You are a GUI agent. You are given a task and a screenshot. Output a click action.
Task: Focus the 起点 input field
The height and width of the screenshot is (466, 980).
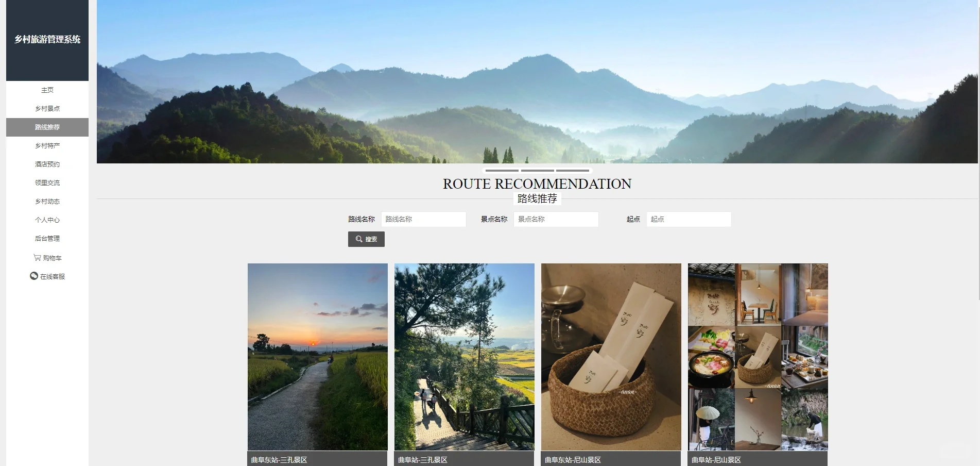(x=689, y=219)
